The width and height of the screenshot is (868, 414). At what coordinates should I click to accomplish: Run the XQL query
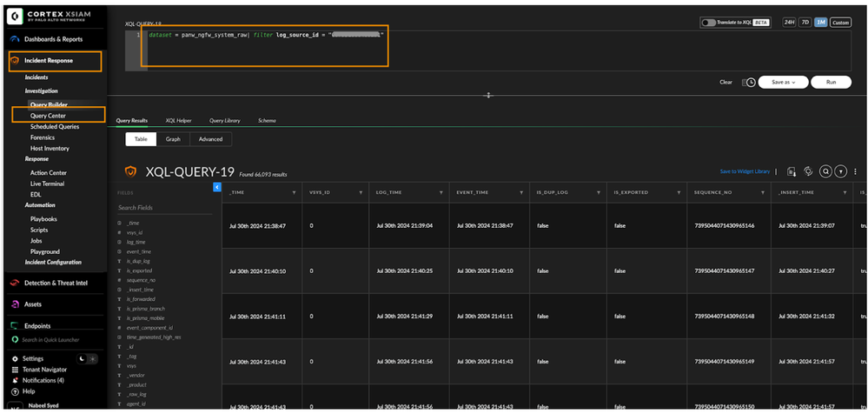pyautogui.click(x=832, y=82)
